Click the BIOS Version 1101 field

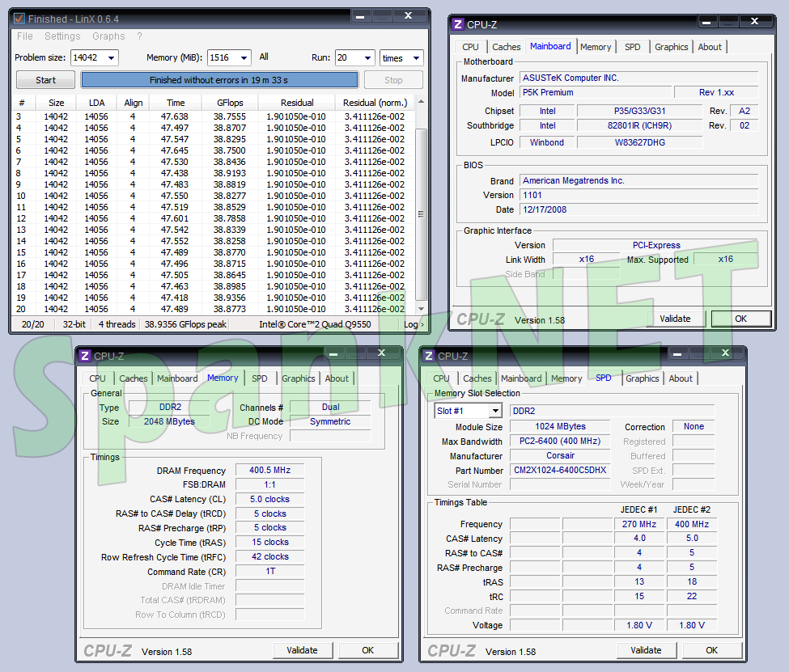(x=639, y=195)
